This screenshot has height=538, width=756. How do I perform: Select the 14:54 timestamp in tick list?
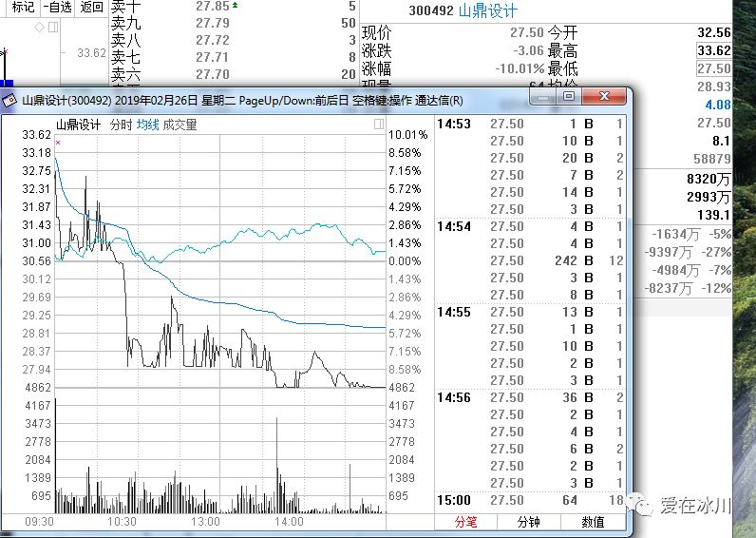pos(454,226)
